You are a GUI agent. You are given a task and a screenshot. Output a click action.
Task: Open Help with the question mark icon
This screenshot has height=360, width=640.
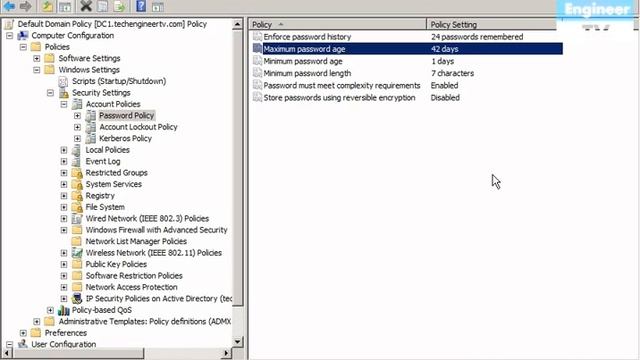point(141,6)
